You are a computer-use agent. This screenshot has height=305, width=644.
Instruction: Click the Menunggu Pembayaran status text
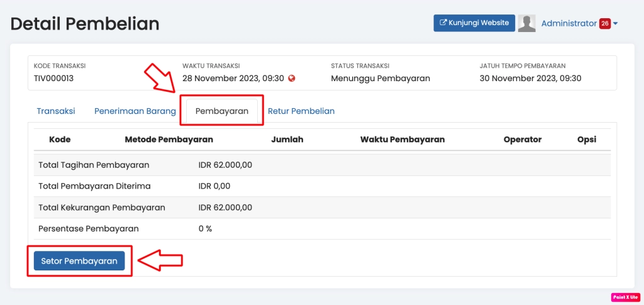point(380,79)
